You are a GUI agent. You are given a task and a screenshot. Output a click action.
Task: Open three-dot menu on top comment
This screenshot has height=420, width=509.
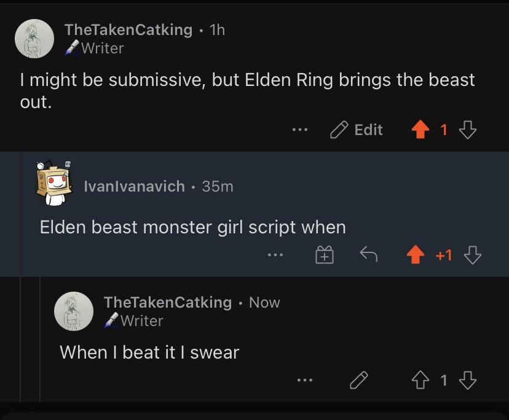tap(299, 130)
